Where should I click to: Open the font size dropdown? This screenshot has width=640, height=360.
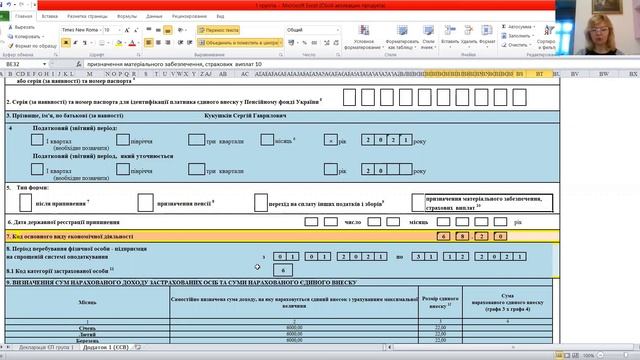[x=119, y=30]
